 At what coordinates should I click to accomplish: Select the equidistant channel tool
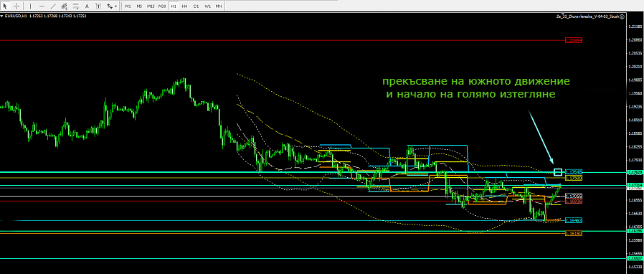point(64,6)
